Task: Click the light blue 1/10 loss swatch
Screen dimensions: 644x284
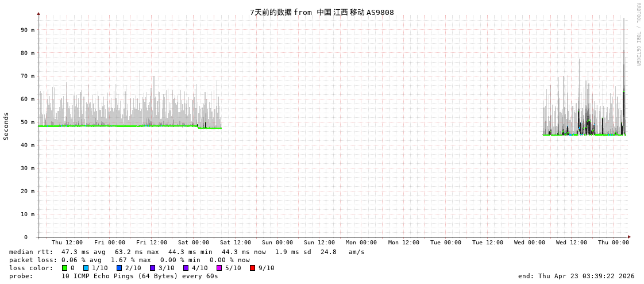Action: click(86, 268)
